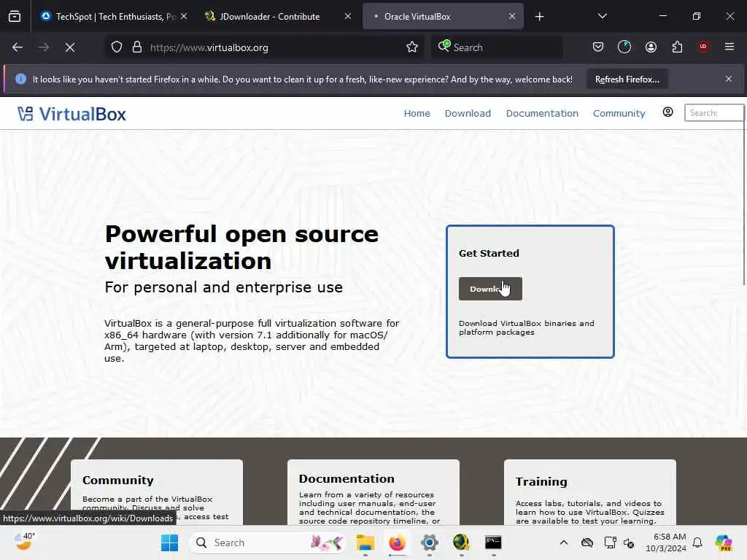Open the uBlock Origin extension icon
The image size is (747, 560).
[x=703, y=47]
